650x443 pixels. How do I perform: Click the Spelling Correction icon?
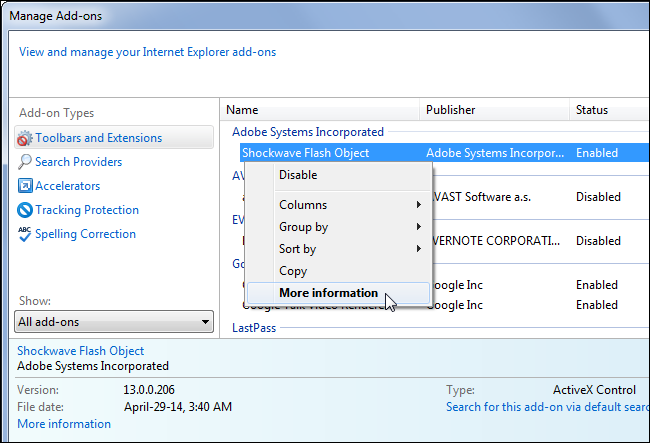25,234
